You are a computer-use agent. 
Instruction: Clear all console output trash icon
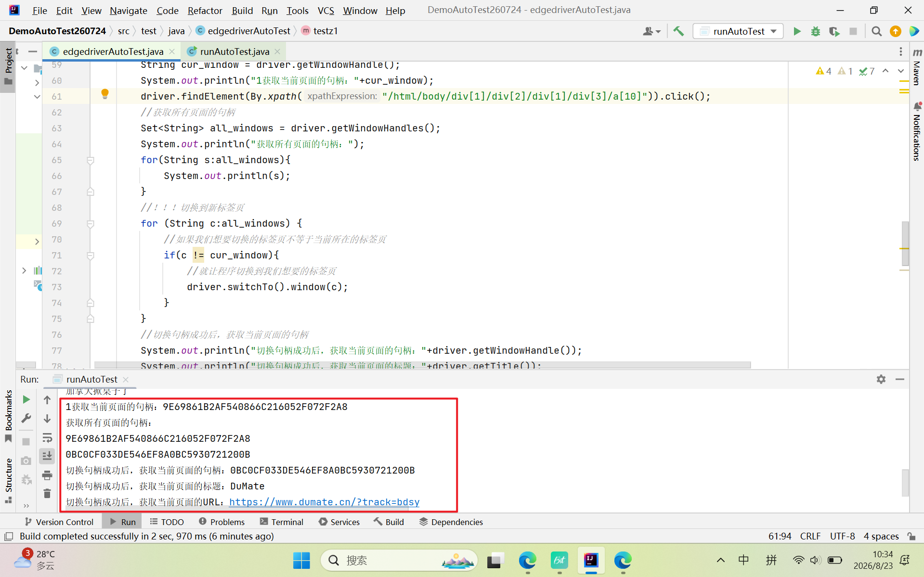(47, 494)
